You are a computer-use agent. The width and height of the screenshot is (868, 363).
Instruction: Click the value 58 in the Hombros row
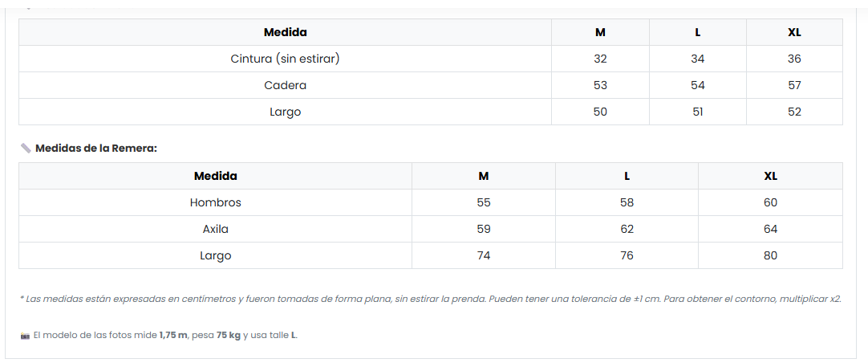click(x=627, y=202)
